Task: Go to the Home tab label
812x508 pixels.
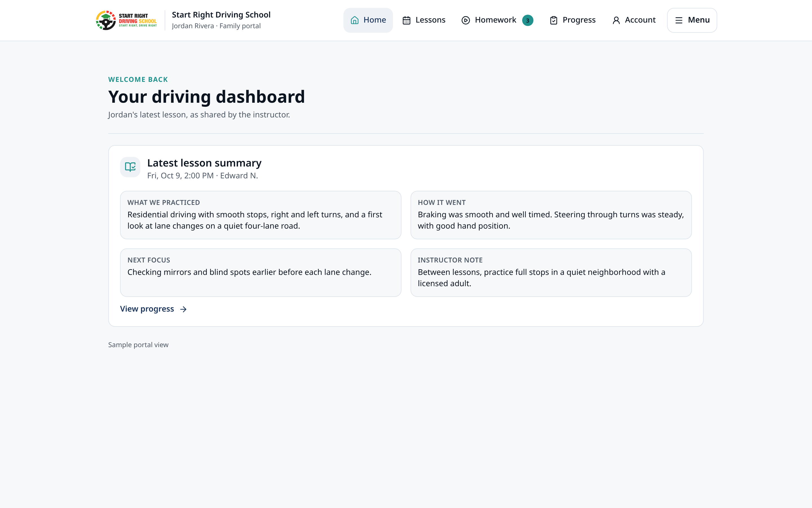Action: click(x=374, y=20)
